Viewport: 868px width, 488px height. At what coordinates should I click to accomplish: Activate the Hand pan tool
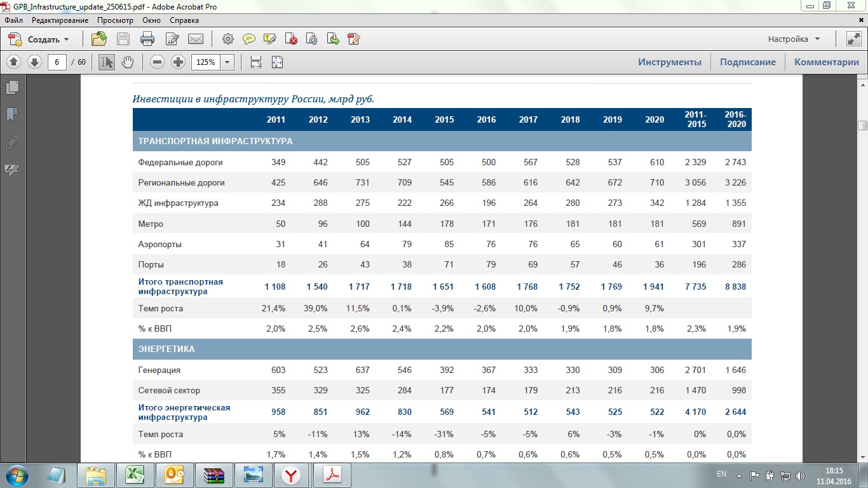click(x=128, y=62)
